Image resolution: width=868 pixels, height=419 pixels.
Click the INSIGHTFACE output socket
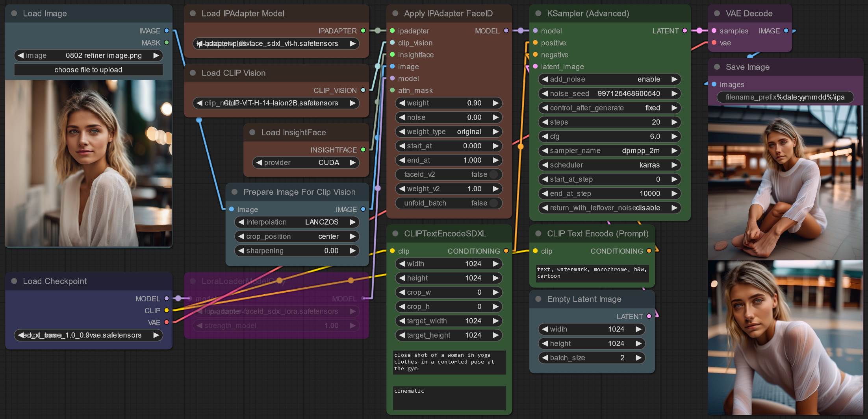(363, 150)
